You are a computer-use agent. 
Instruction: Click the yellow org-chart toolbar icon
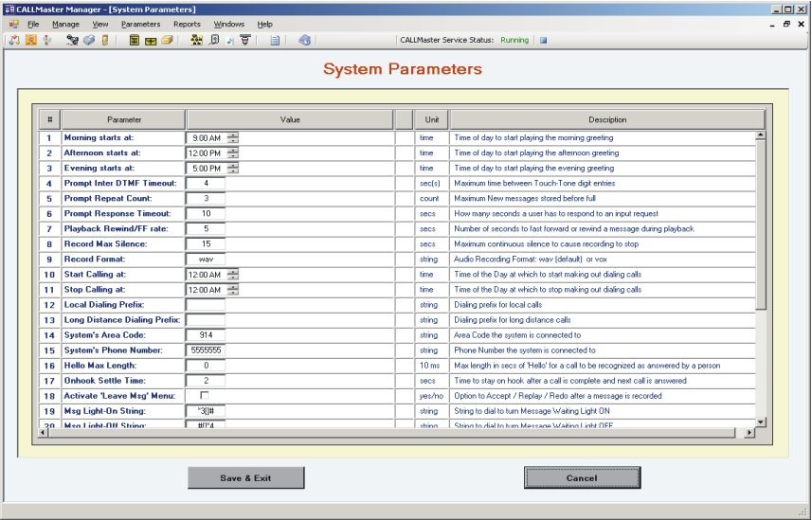point(196,40)
